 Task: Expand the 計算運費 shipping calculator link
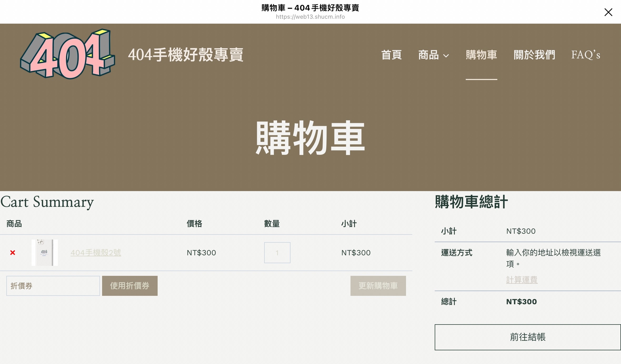[522, 280]
